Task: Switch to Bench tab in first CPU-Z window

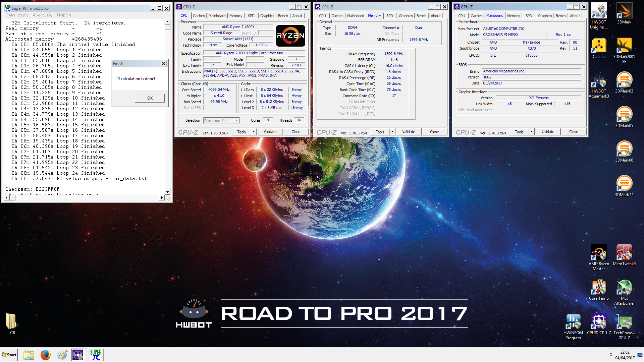Action: (283, 16)
